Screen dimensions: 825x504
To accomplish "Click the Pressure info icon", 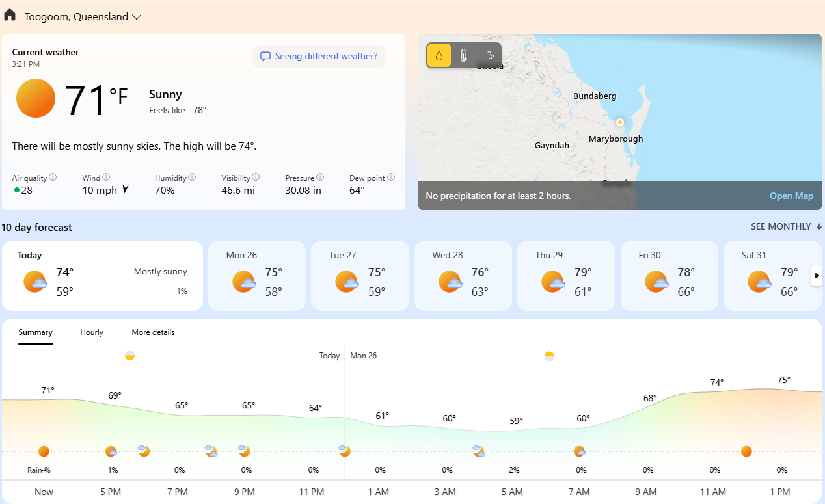I will pos(320,177).
